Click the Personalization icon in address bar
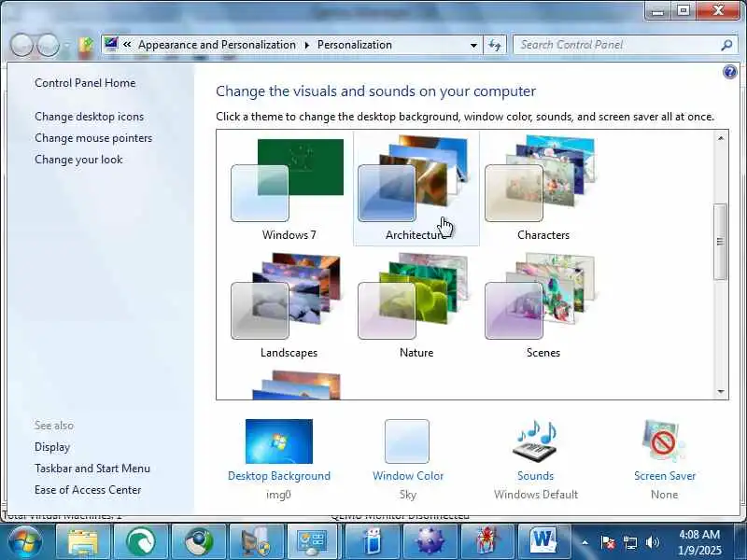 coord(111,44)
